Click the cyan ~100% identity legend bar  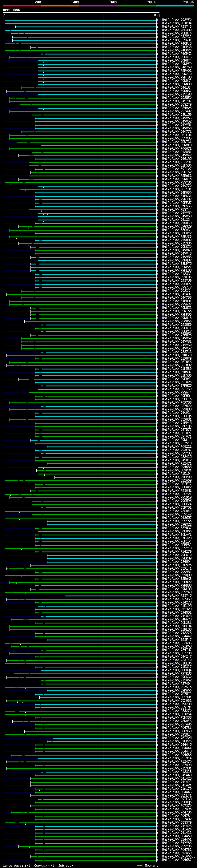[175, 6]
